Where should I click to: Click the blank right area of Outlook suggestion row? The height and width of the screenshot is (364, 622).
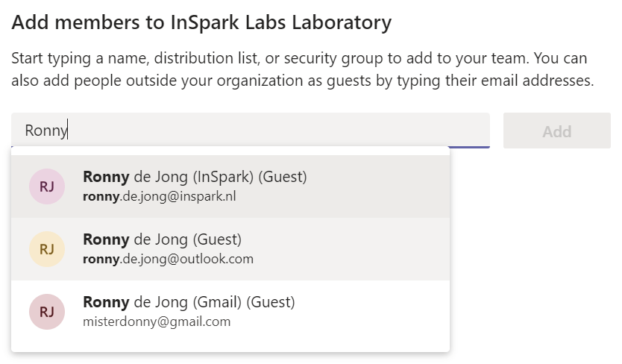click(x=388, y=249)
